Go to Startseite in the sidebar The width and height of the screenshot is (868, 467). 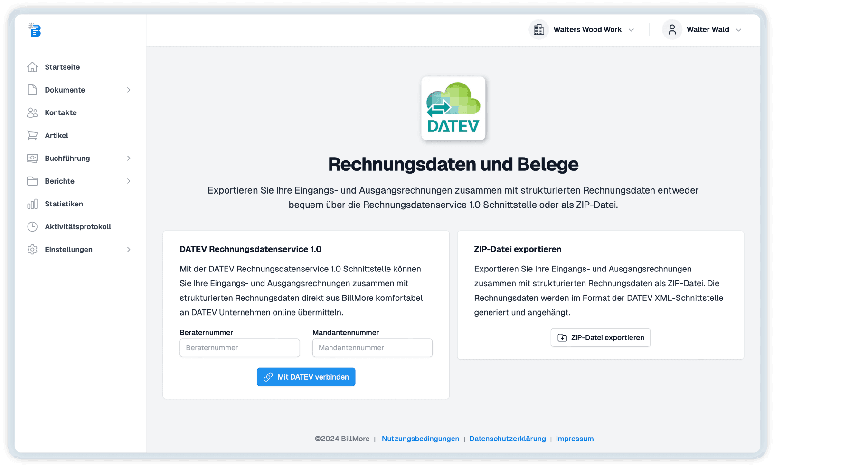point(62,67)
